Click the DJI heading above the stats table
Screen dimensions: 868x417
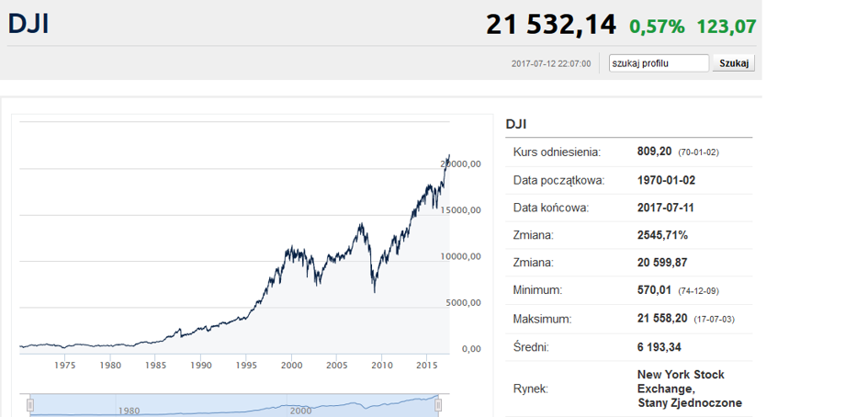coord(516,125)
